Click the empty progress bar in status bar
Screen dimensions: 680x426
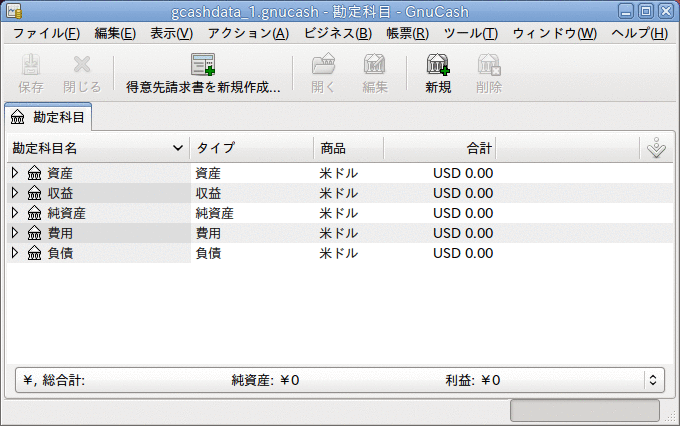tap(585, 410)
